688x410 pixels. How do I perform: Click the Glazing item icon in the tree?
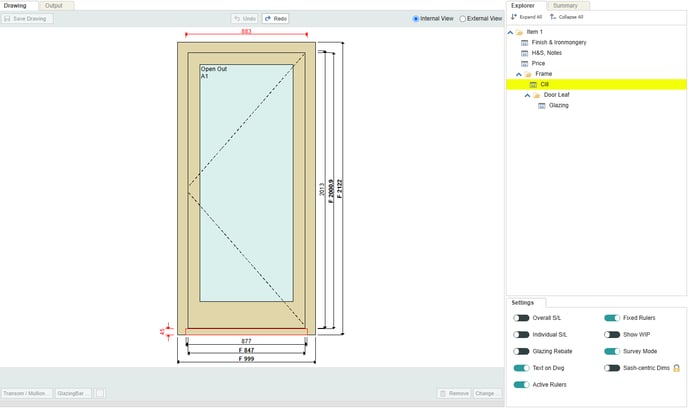[x=541, y=105]
